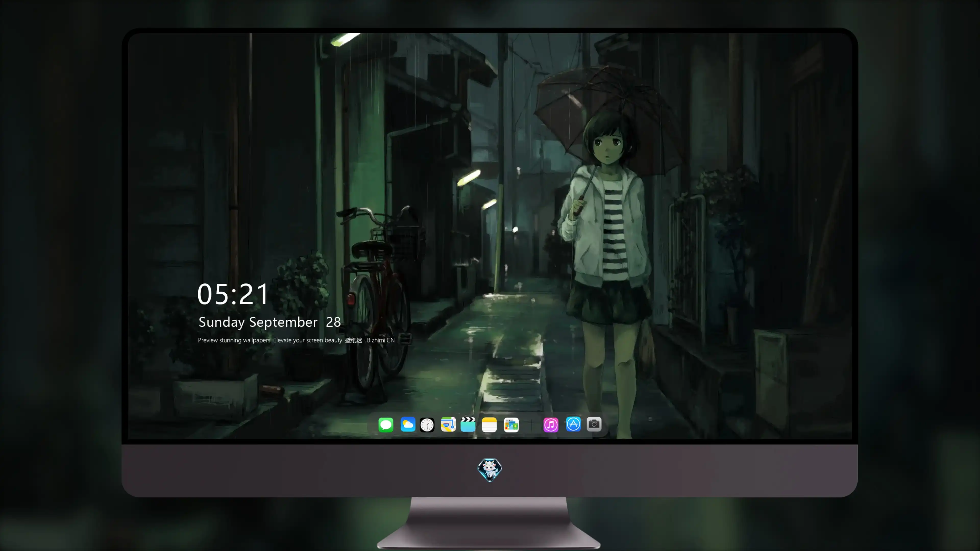Viewport: 980px width, 551px height.
Task: Click the dragon mascot logo below the screen
Action: pyautogui.click(x=490, y=470)
